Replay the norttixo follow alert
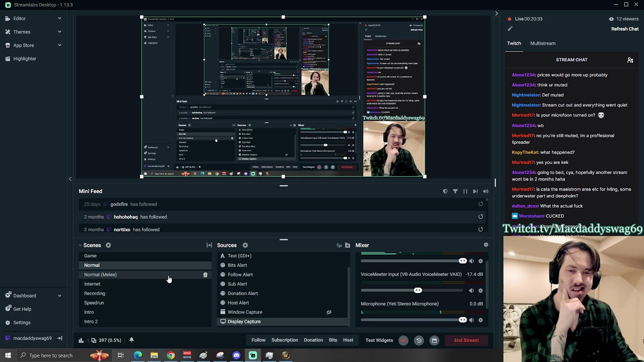644x362 pixels. (480, 229)
